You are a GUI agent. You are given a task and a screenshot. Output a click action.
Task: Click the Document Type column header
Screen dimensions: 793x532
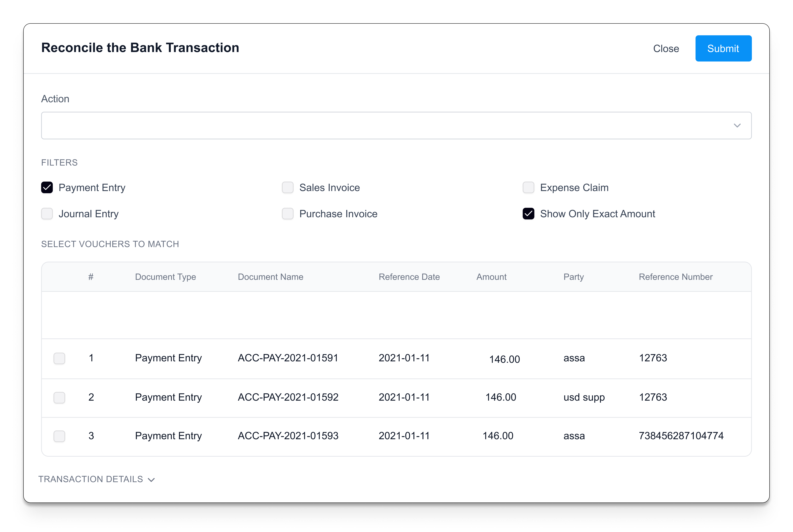point(165,277)
